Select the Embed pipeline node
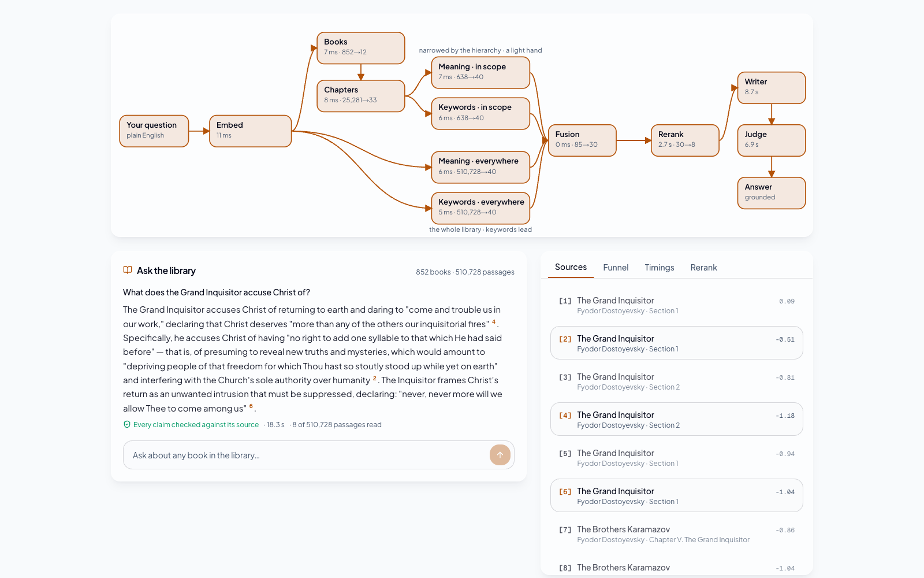Image resolution: width=924 pixels, height=578 pixels. point(251,131)
